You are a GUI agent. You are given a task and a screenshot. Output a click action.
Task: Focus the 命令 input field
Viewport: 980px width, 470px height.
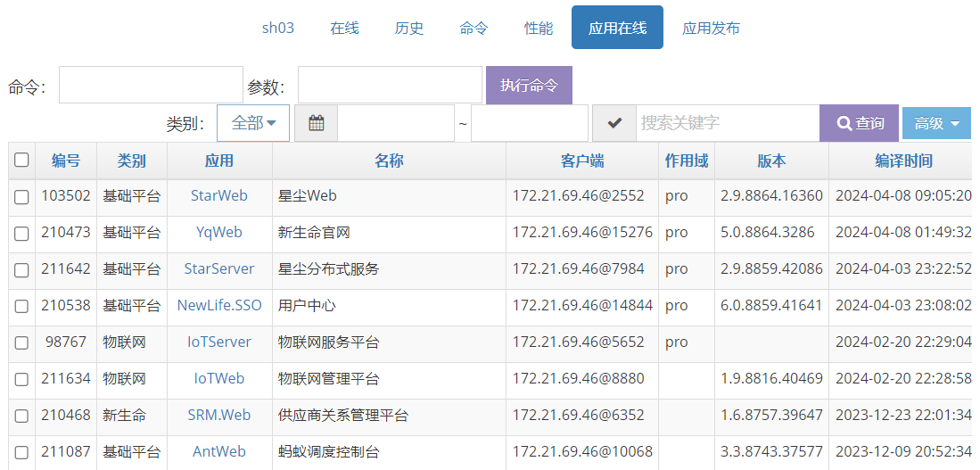[x=151, y=85]
